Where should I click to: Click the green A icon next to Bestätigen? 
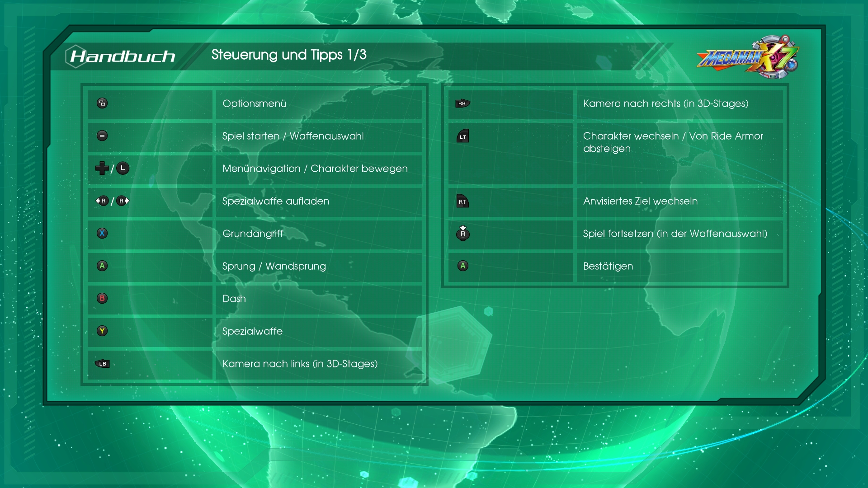[462, 266]
